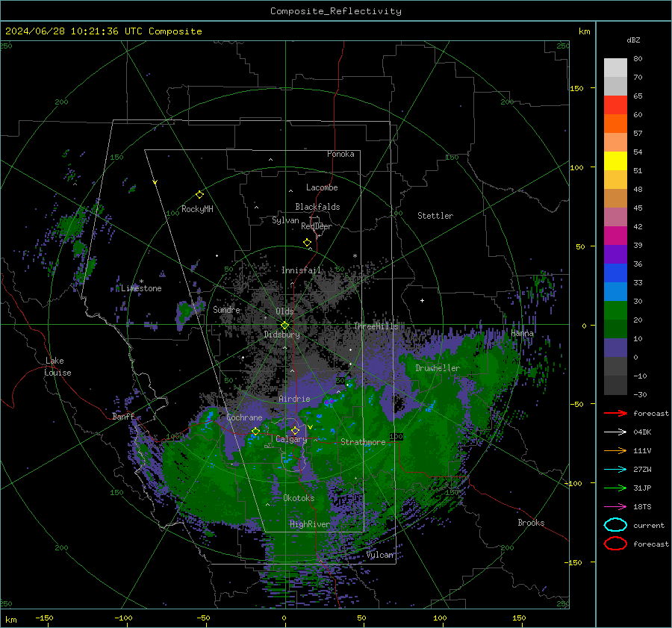The image size is (672, 628).
Task: Click the word current in the legend
Action: [x=649, y=525]
